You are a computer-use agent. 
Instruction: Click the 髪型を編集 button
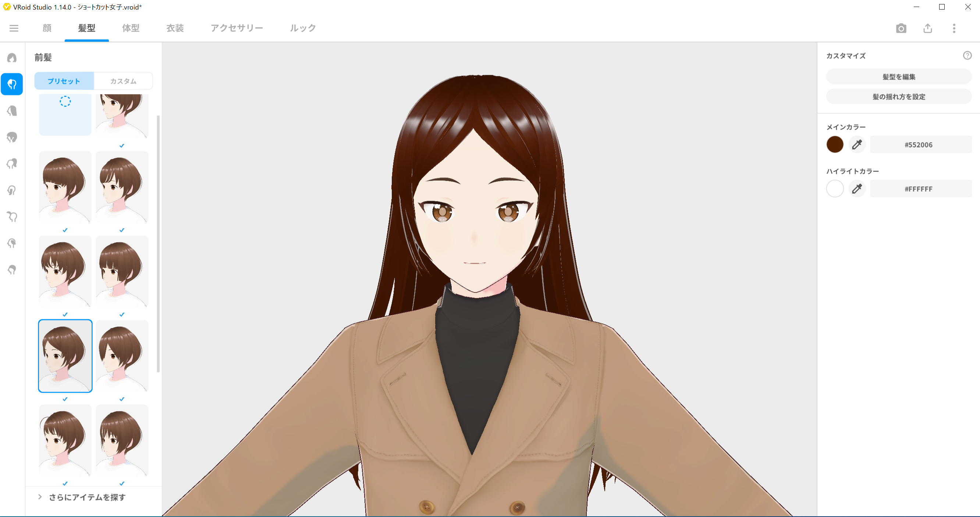click(899, 77)
